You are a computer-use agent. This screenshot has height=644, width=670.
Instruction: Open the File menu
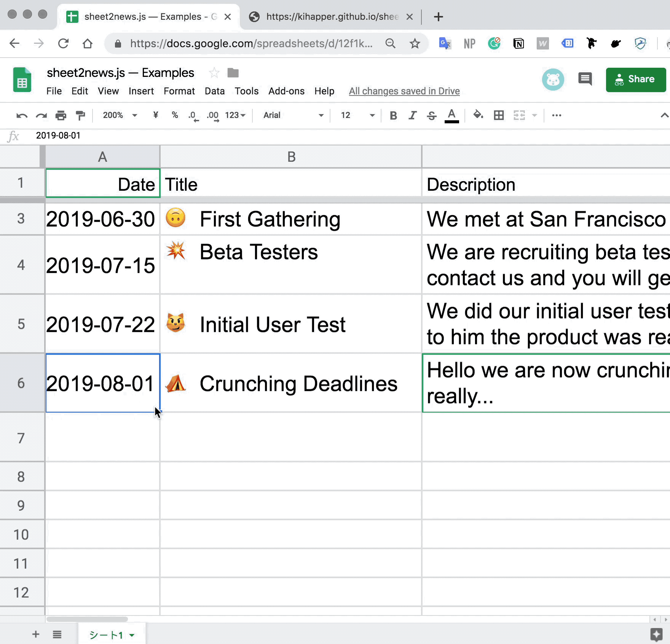point(54,91)
